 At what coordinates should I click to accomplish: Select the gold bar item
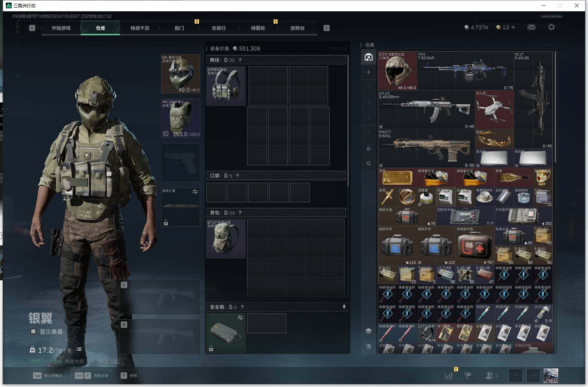click(397, 178)
